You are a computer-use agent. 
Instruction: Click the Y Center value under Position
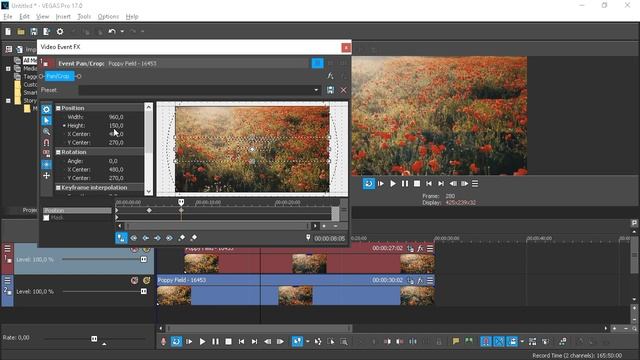click(x=116, y=142)
